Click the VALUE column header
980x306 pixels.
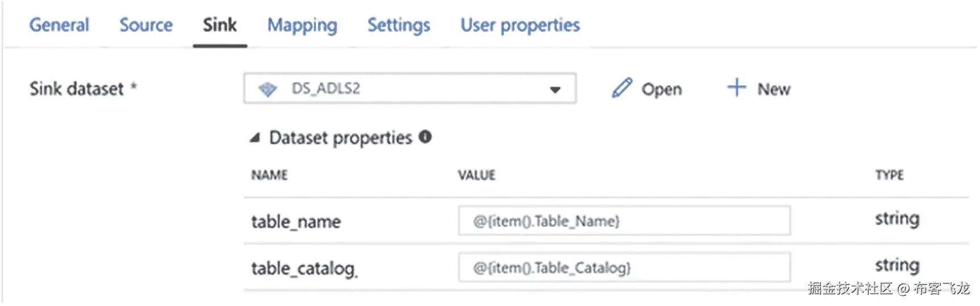click(477, 175)
